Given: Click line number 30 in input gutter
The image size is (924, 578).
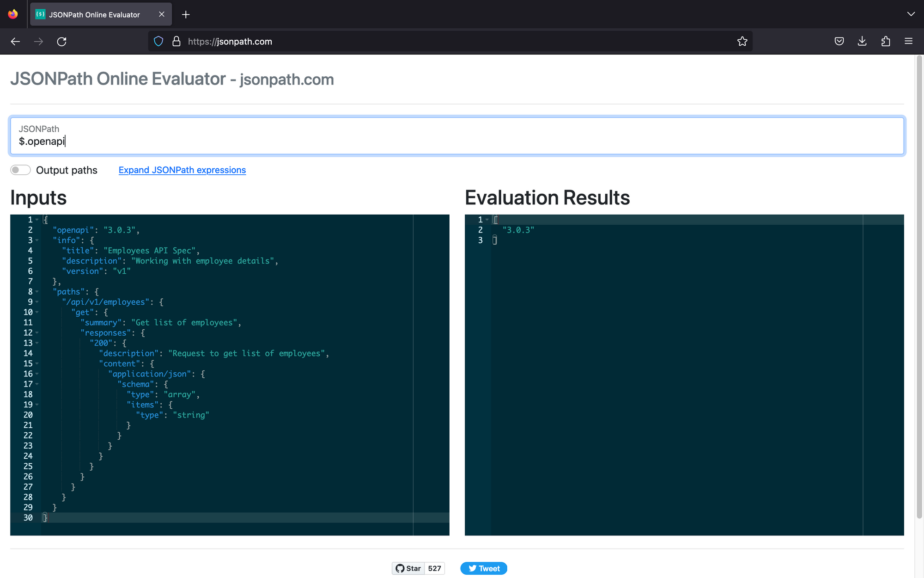Looking at the screenshot, I should [28, 518].
